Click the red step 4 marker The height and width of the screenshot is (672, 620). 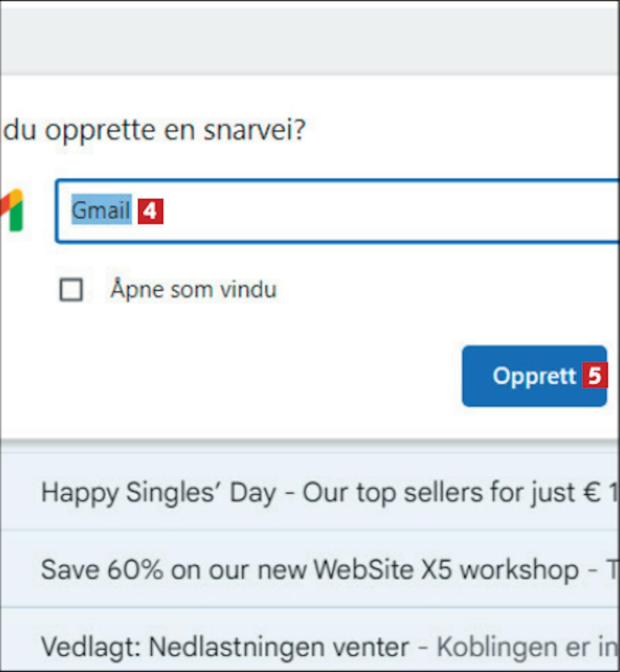point(150,211)
